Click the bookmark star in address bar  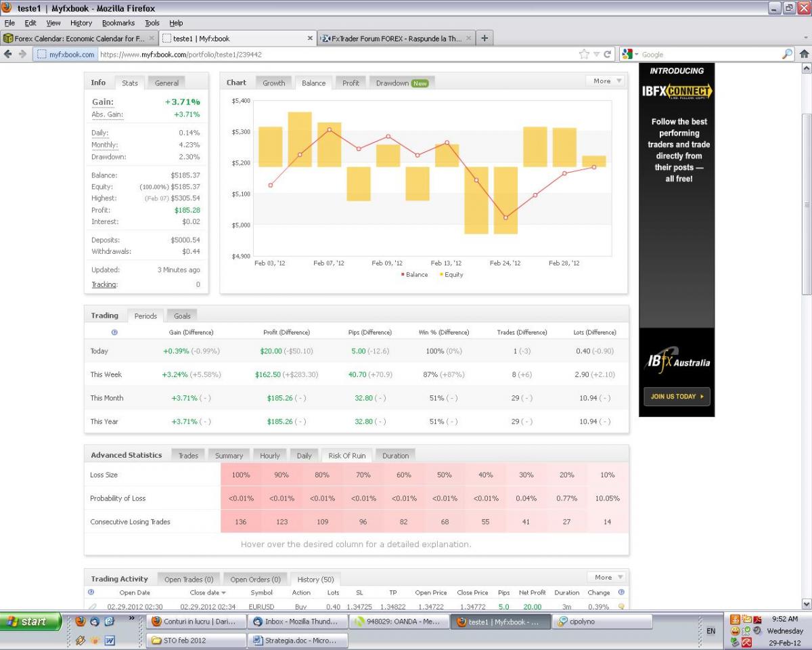point(584,54)
